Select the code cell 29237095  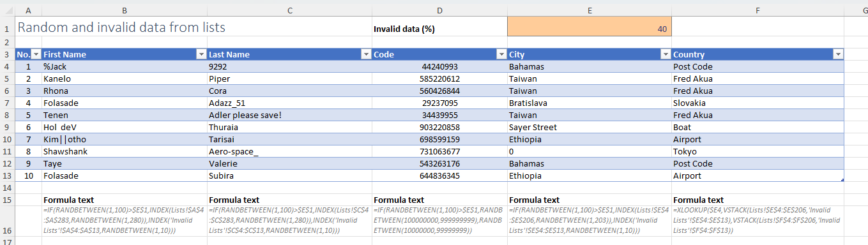tap(439, 103)
